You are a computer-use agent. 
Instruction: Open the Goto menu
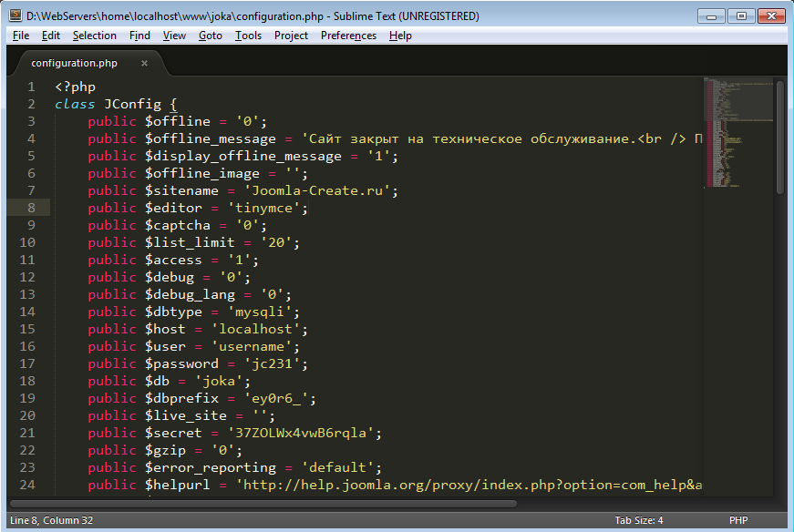click(210, 36)
